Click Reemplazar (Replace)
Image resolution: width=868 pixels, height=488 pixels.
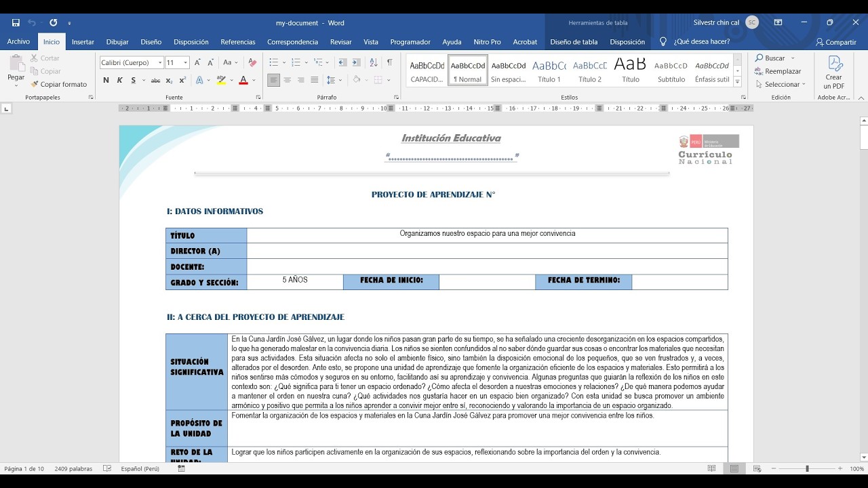pyautogui.click(x=778, y=71)
